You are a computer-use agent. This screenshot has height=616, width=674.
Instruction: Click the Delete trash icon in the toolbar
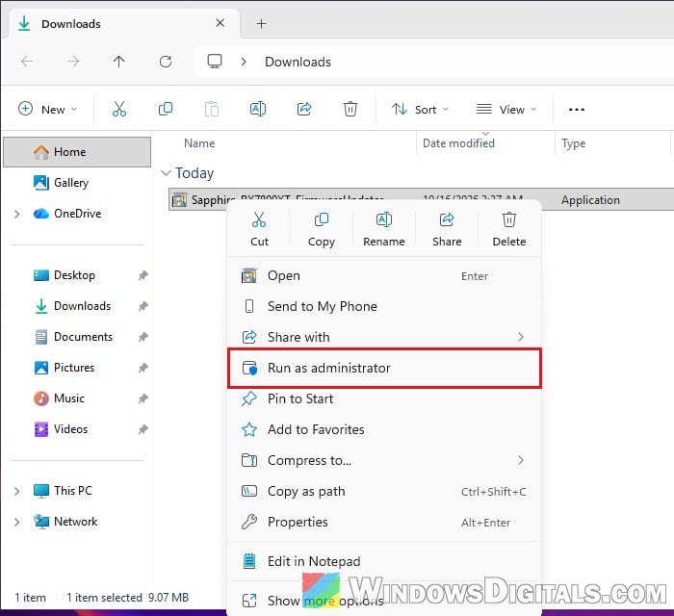350,109
